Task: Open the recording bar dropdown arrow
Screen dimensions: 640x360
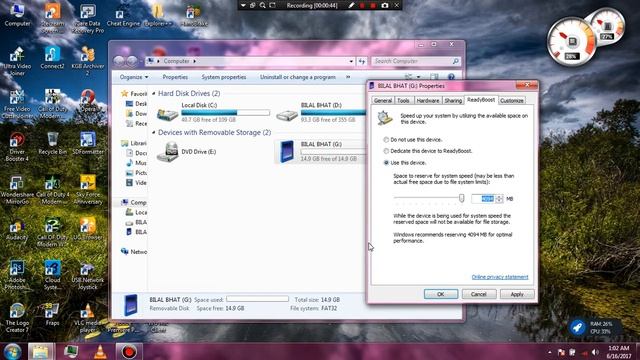Action: 243,5
